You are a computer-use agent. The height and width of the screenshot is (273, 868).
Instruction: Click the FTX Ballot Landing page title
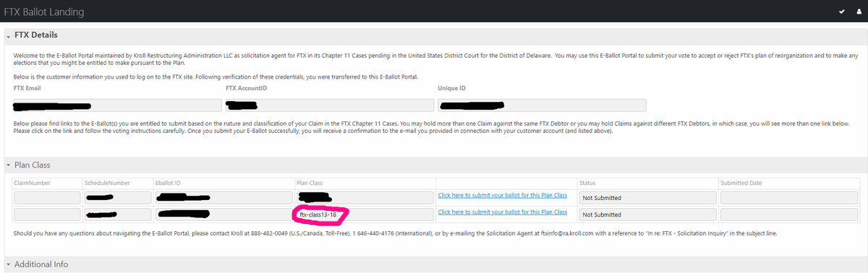pos(43,12)
